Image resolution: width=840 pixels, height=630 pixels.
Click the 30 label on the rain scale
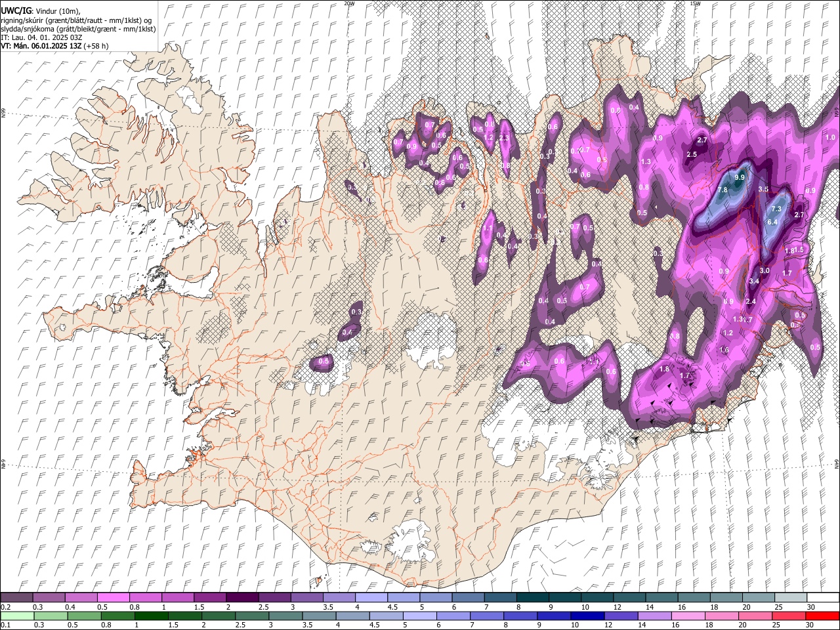[x=810, y=625]
